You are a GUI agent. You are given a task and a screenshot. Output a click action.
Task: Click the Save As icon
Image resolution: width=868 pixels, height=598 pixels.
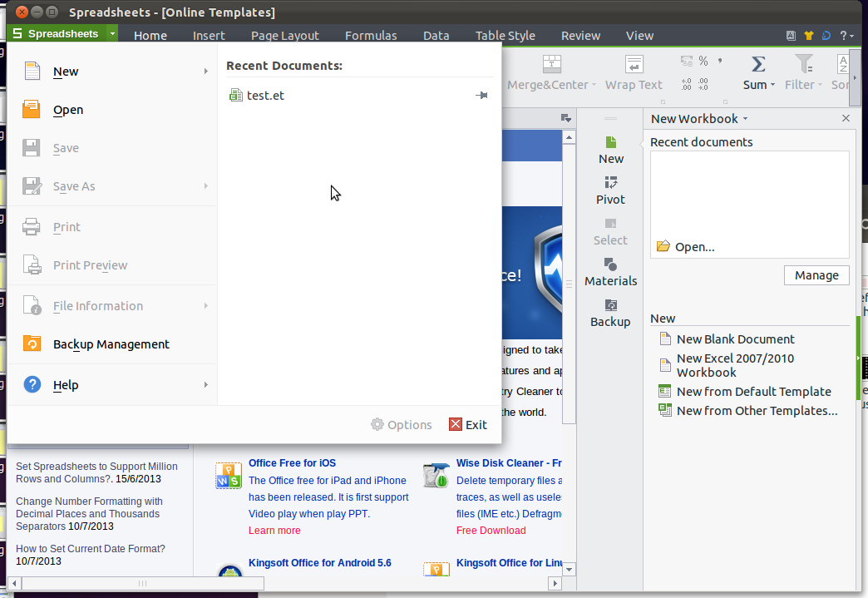point(32,185)
